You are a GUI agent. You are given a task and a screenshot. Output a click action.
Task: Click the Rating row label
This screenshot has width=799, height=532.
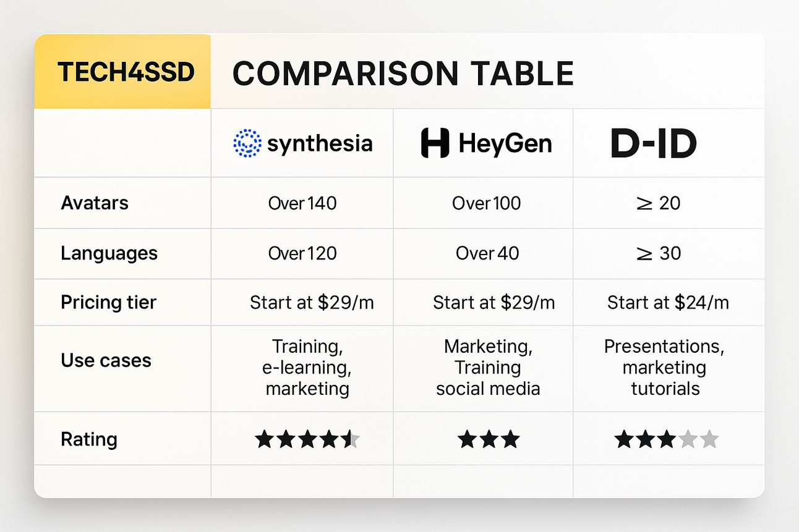(x=88, y=440)
